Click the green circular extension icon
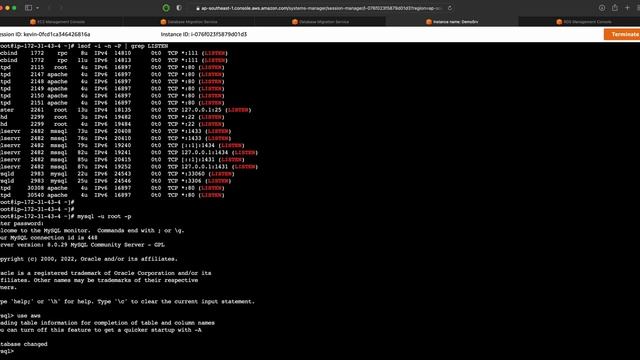640x360 pixels. tap(166, 8)
